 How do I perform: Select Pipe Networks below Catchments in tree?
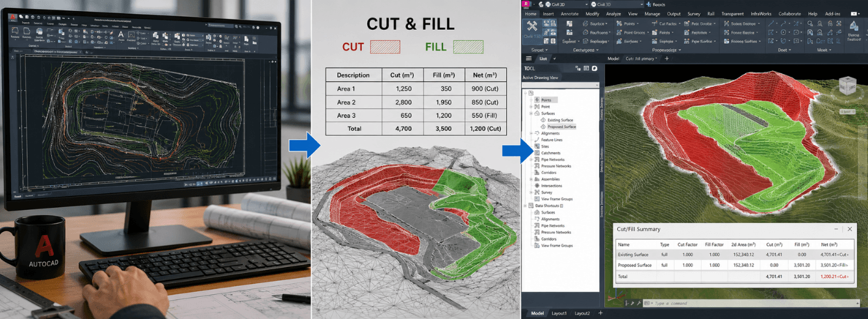pyautogui.click(x=554, y=159)
